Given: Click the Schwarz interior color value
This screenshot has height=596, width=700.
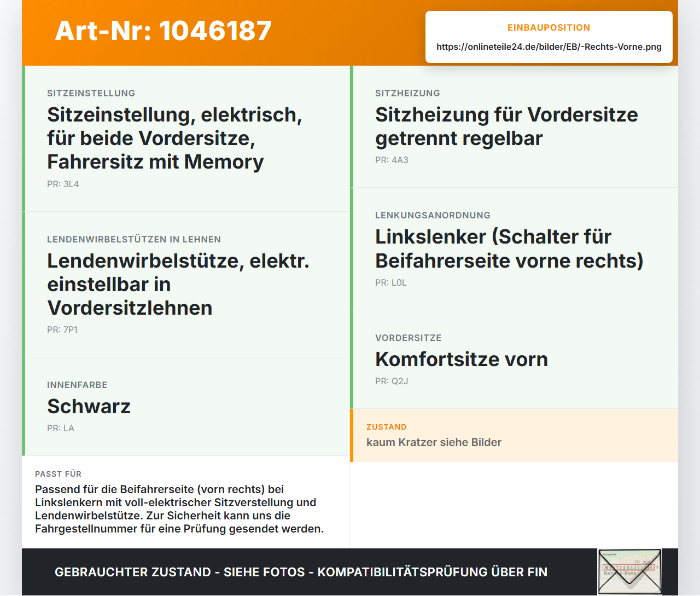Looking at the screenshot, I should click(89, 406).
